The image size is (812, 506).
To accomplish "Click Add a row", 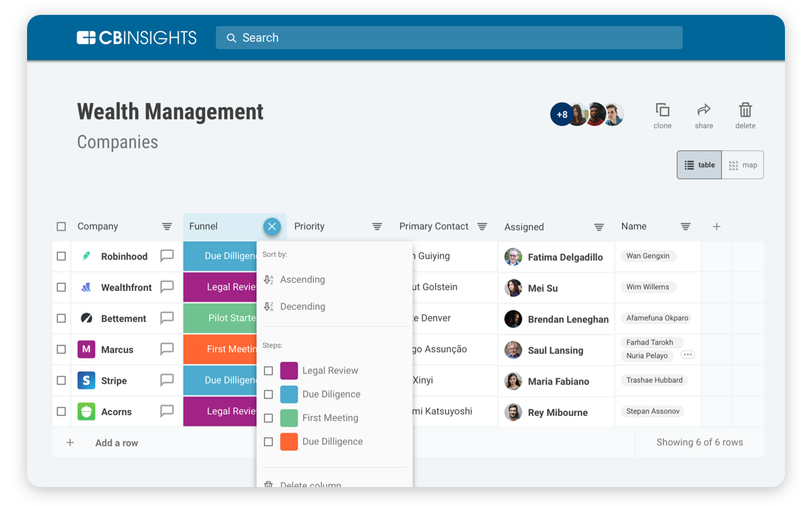I will (116, 443).
